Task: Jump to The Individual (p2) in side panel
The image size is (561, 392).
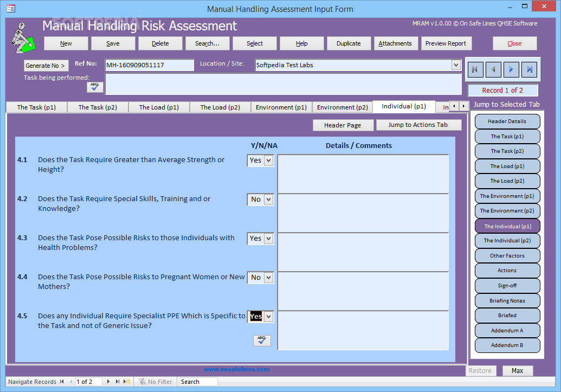Action: (507, 241)
